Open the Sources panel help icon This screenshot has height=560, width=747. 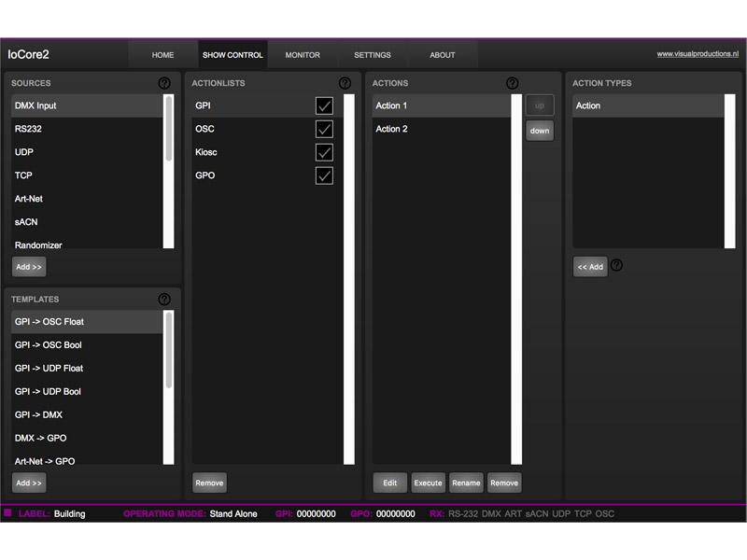pyautogui.click(x=164, y=82)
